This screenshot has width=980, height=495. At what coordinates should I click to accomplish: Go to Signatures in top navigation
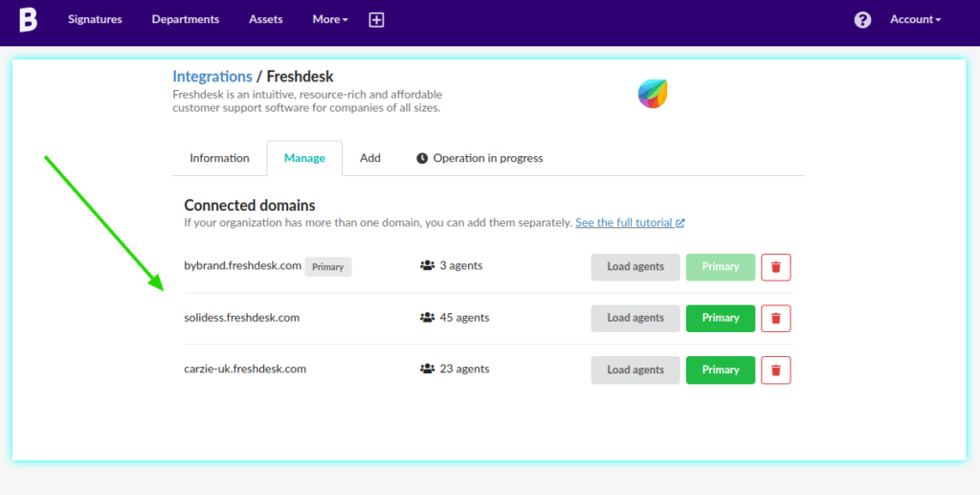click(95, 19)
